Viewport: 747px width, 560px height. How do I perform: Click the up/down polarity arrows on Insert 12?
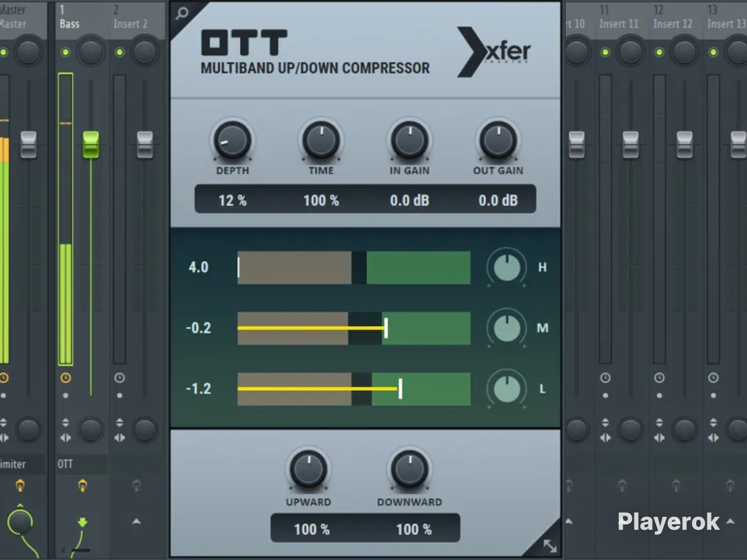coord(659,422)
